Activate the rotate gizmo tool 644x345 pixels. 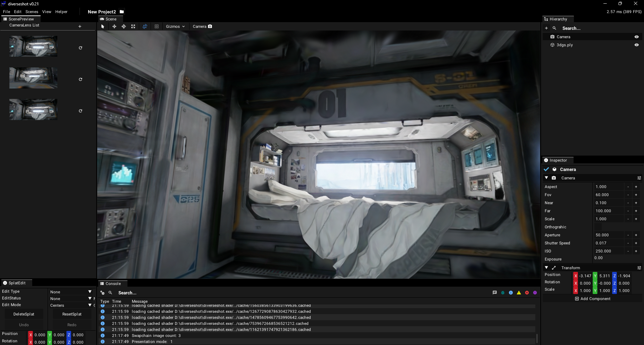click(124, 26)
